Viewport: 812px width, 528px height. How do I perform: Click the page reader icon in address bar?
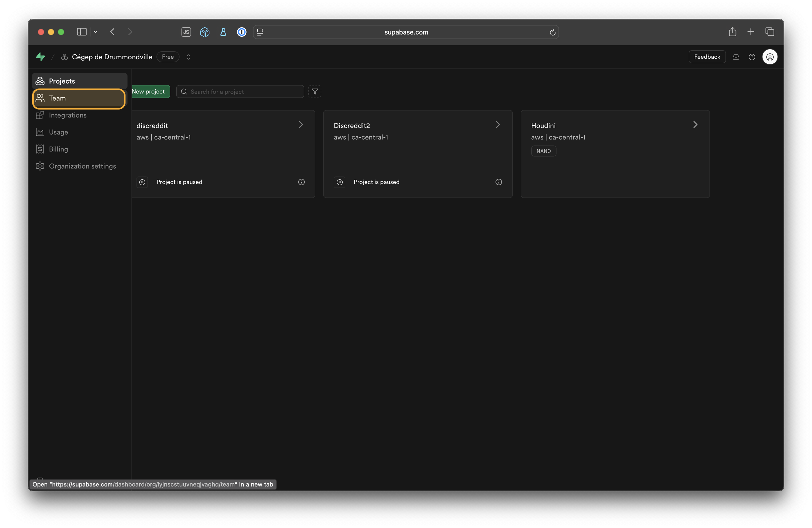tap(260, 32)
